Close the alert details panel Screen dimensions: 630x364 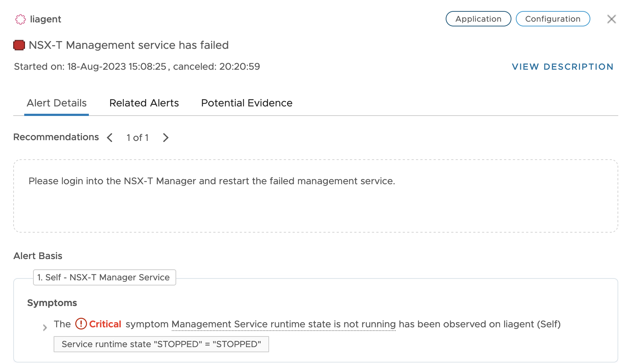click(x=611, y=19)
